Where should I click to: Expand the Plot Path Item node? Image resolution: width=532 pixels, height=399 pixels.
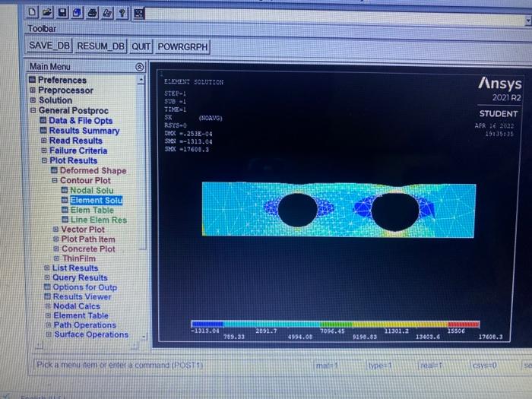tap(56, 239)
